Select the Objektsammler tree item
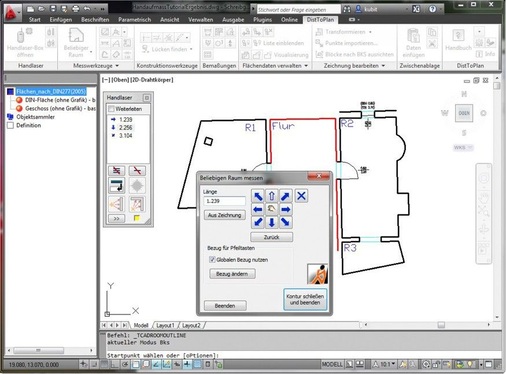Image resolution: width=506 pixels, height=374 pixels. click(35, 117)
